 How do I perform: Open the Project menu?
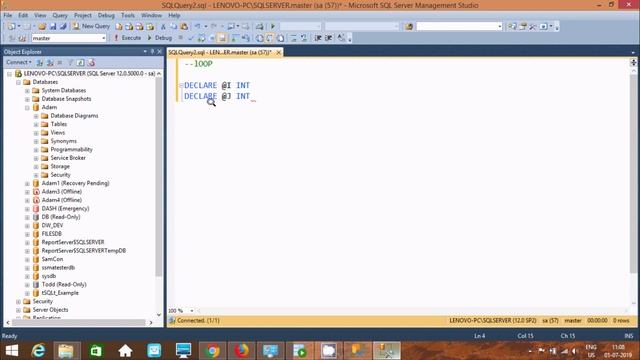click(83, 15)
